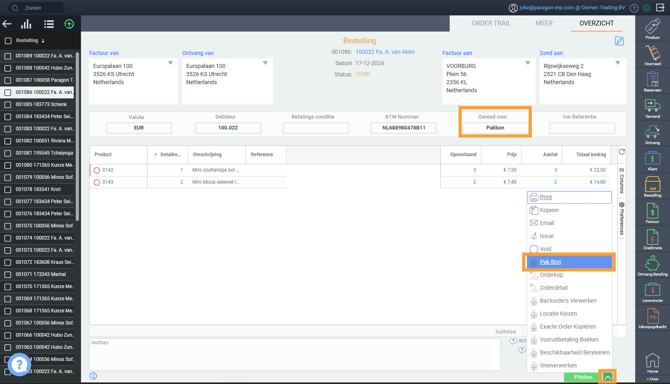Click the edit order pencil icon
Viewport: 670px width, 384px height.
(619, 41)
